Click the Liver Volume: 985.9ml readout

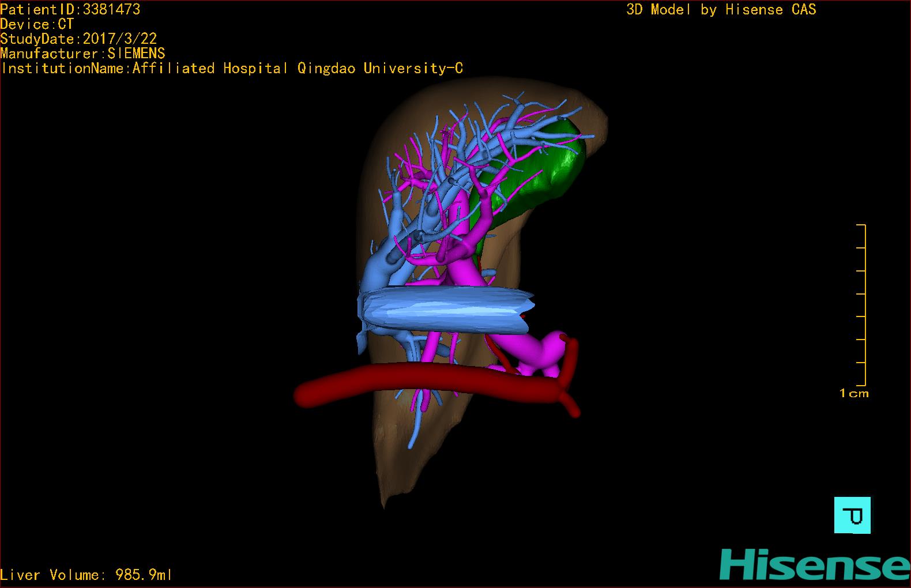click(x=86, y=575)
